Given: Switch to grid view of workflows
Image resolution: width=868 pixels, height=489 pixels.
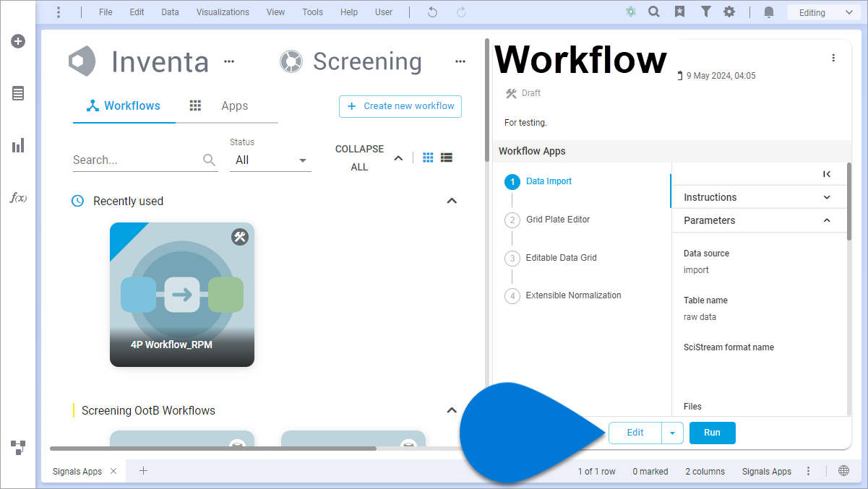Looking at the screenshot, I should coord(428,157).
